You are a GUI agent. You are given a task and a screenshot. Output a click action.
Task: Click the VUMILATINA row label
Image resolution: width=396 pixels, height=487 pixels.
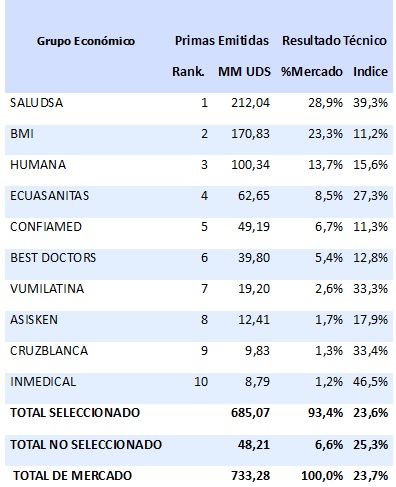47,289
